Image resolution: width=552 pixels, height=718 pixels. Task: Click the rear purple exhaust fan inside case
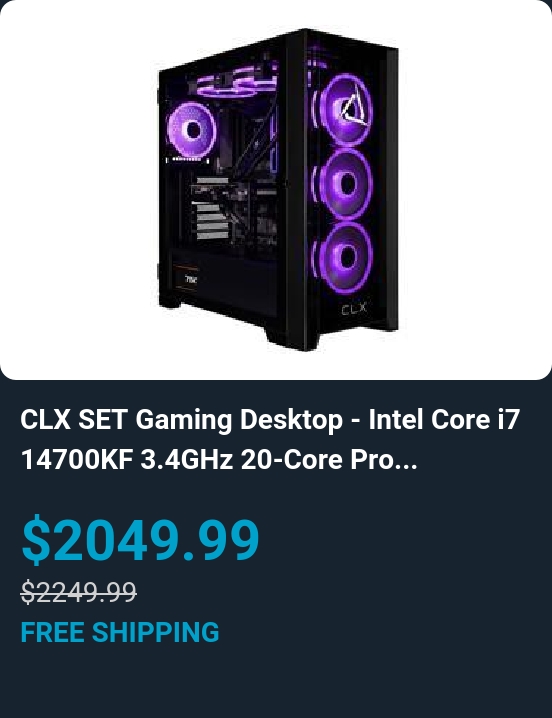coord(191,130)
